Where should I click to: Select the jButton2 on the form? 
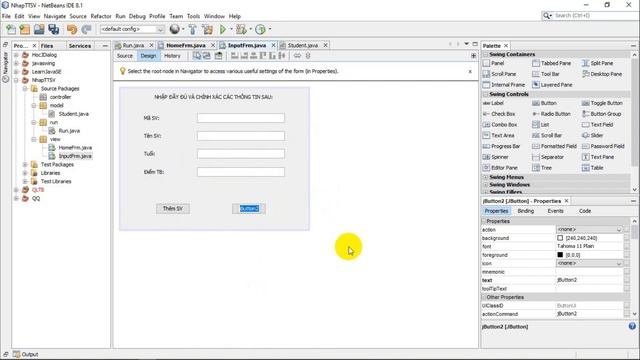coord(249,209)
